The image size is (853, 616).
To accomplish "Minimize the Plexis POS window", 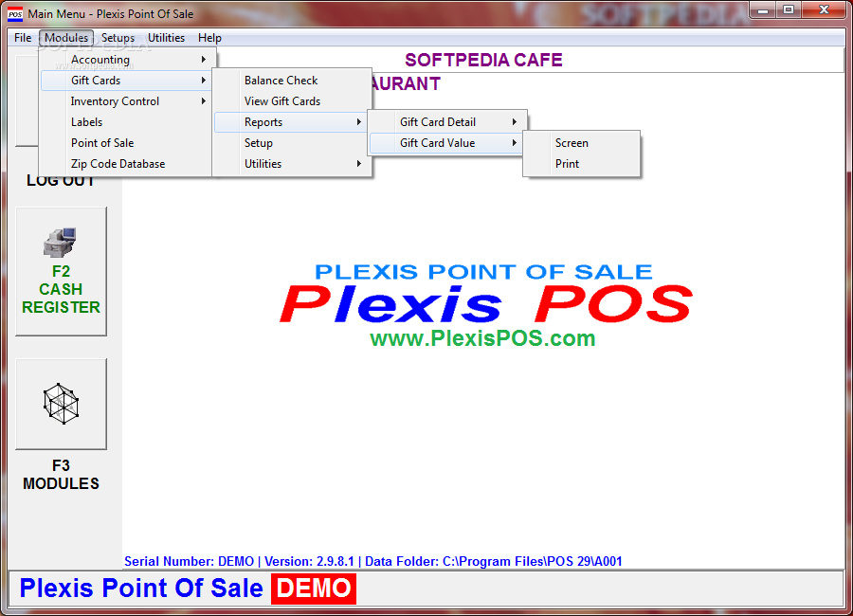I will (x=763, y=10).
